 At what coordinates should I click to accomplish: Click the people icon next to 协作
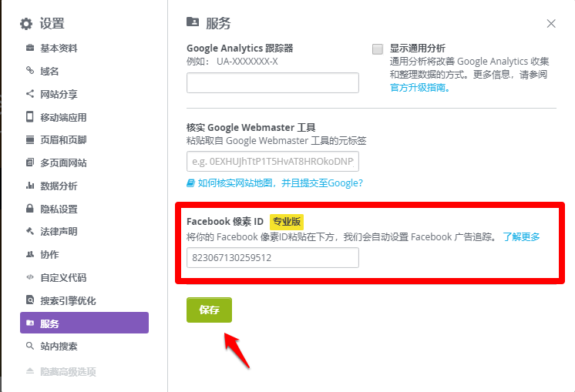click(30, 254)
